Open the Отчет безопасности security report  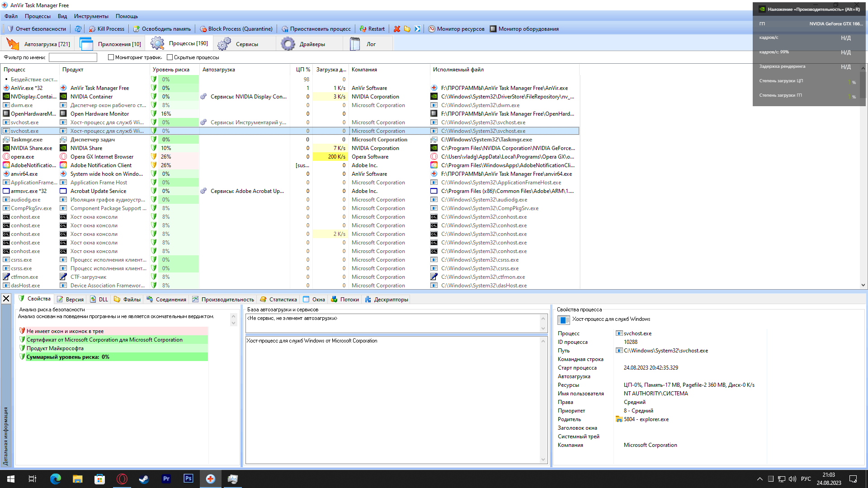37,29
